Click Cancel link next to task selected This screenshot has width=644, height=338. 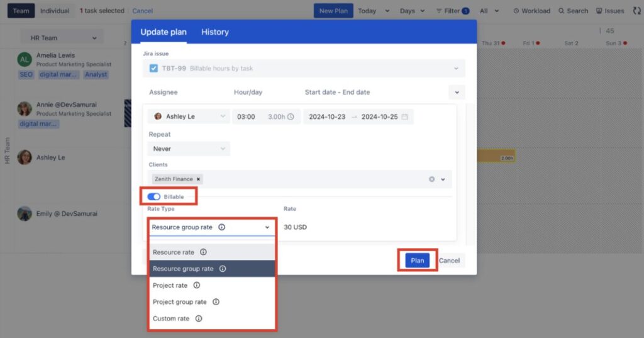click(x=143, y=11)
